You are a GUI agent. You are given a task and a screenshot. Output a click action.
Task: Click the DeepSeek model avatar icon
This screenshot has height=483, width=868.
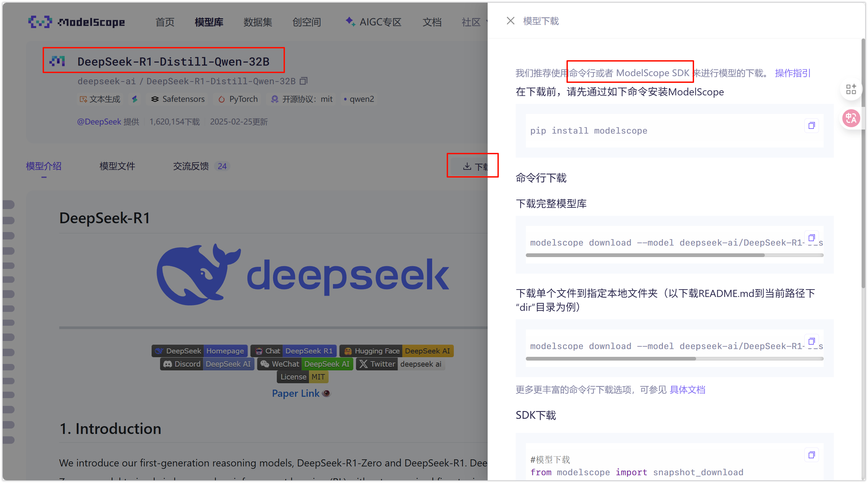(57, 61)
